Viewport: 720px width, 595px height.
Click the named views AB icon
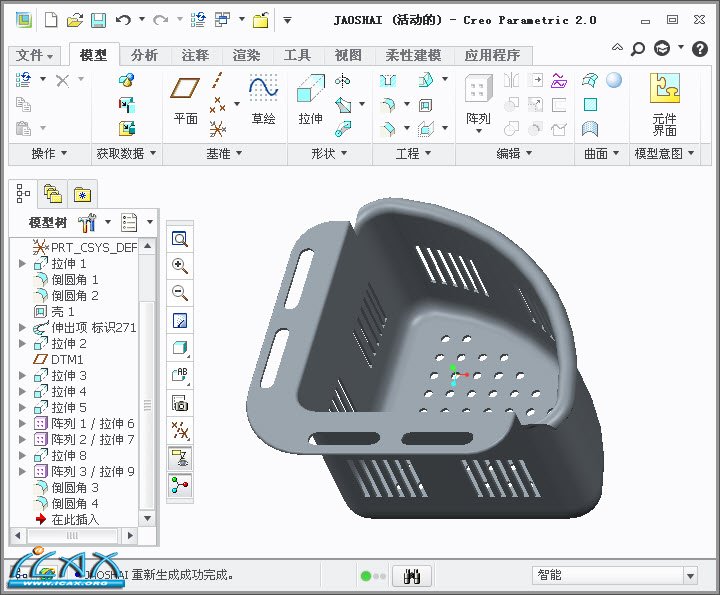click(x=180, y=375)
